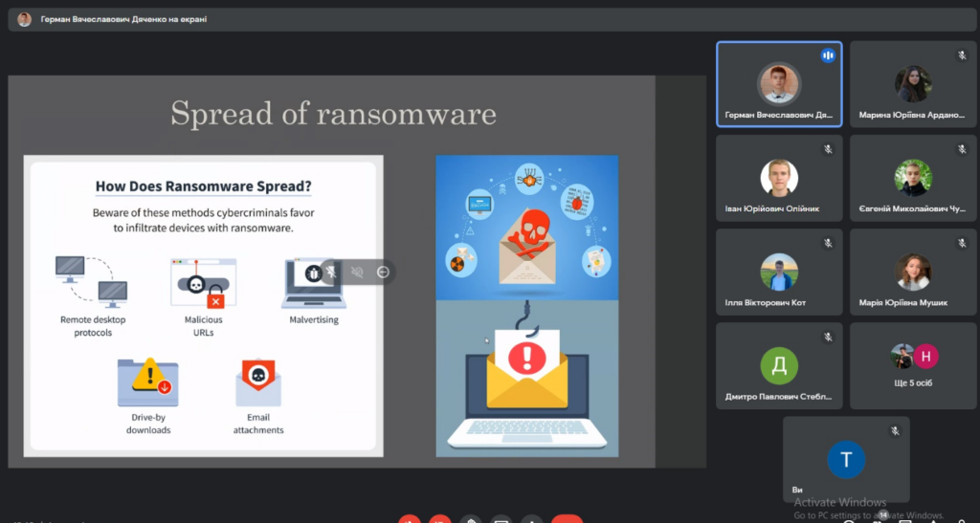Expand the 'Ще 5 осіб' participants tile

913,366
